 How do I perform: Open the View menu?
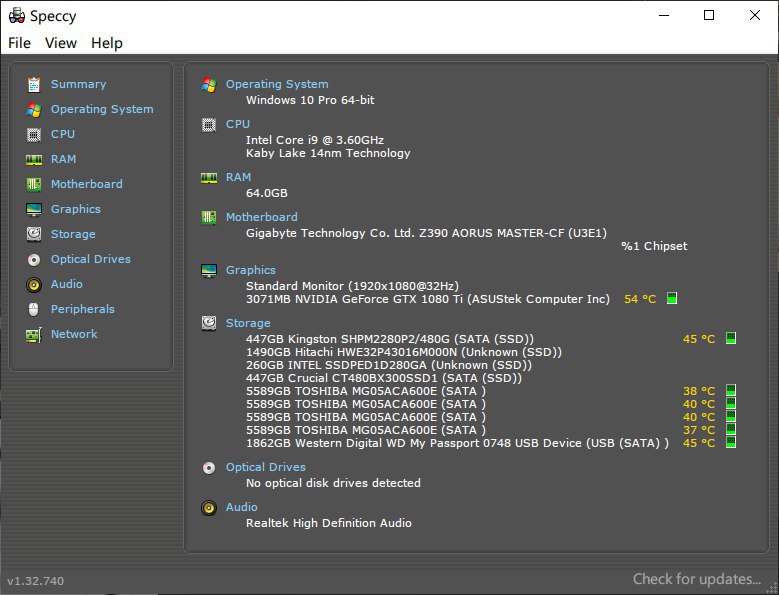pyautogui.click(x=61, y=43)
